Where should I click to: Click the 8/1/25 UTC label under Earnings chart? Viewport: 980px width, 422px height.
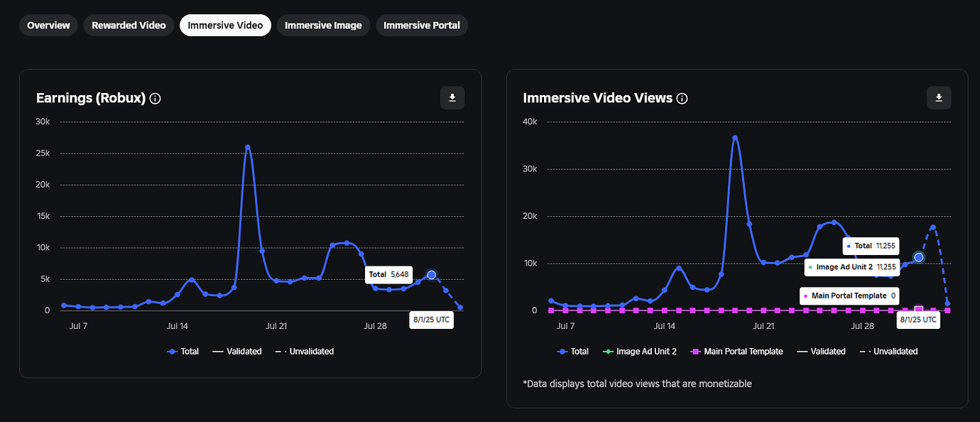coord(432,320)
